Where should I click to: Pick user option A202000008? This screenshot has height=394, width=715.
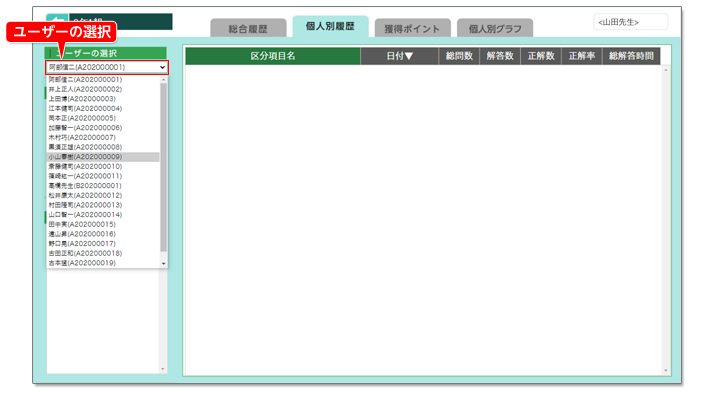pyautogui.click(x=103, y=147)
